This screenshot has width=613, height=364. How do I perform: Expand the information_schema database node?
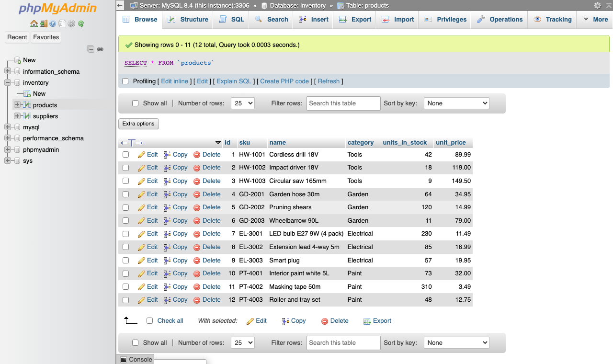pyautogui.click(x=7, y=71)
